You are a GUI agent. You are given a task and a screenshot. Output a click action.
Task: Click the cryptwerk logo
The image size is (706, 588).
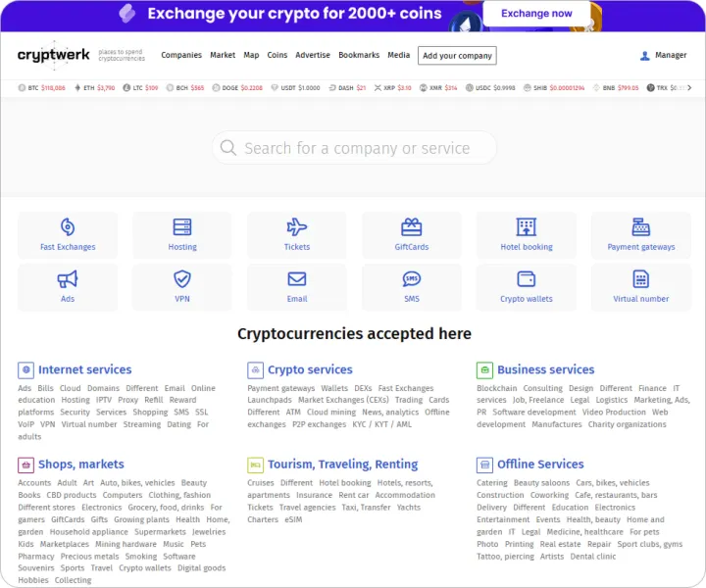[54, 55]
